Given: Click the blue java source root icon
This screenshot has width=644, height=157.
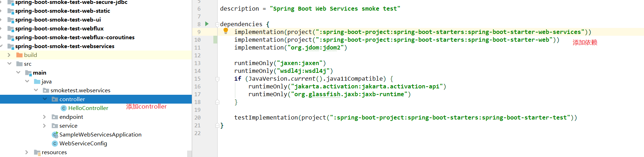Looking at the screenshot, I should tap(37, 81).
